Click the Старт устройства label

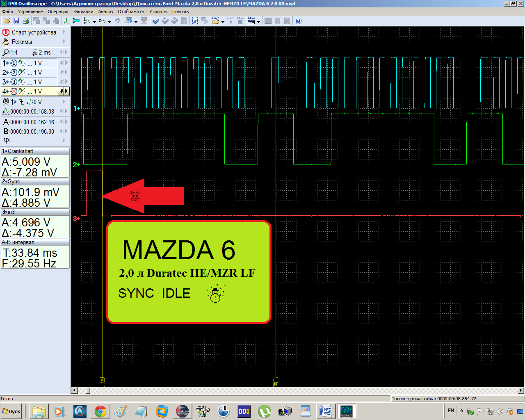coord(34,32)
